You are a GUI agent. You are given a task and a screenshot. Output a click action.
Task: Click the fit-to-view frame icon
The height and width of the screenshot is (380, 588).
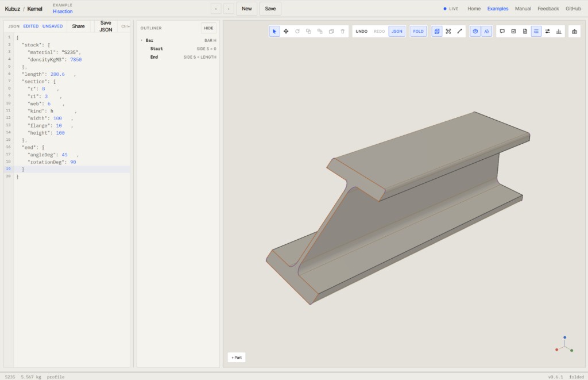tap(448, 32)
